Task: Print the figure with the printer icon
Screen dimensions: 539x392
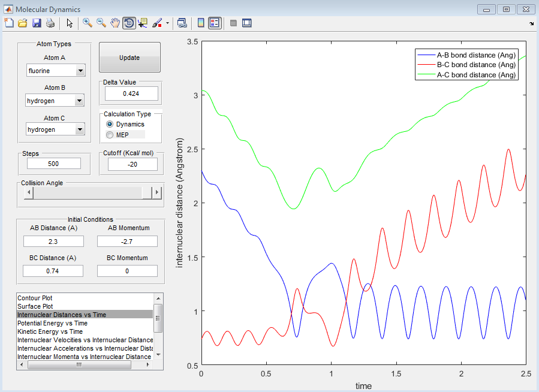Action: 50,23
